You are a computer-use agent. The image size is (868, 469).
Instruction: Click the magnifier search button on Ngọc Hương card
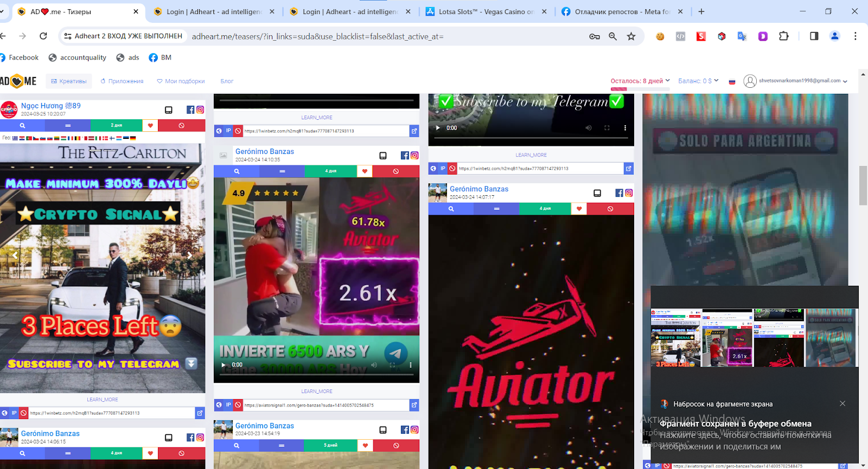(x=22, y=125)
